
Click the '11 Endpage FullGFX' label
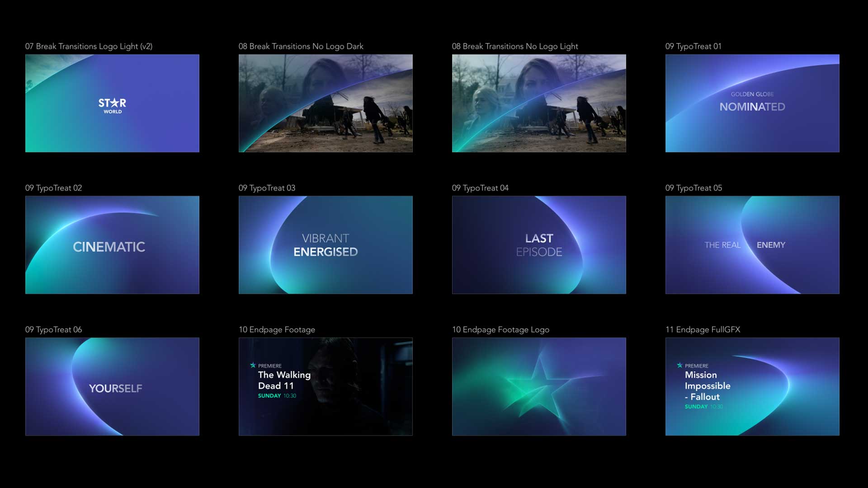tap(703, 329)
